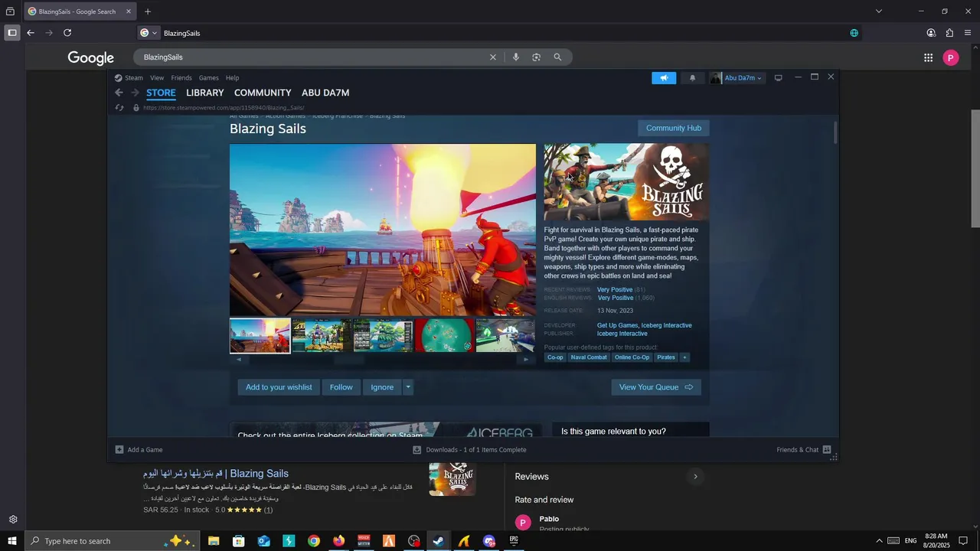The height and width of the screenshot is (551, 980).
Task: Click Downloads icon in Steam bottom bar
Action: coord(417,450)
